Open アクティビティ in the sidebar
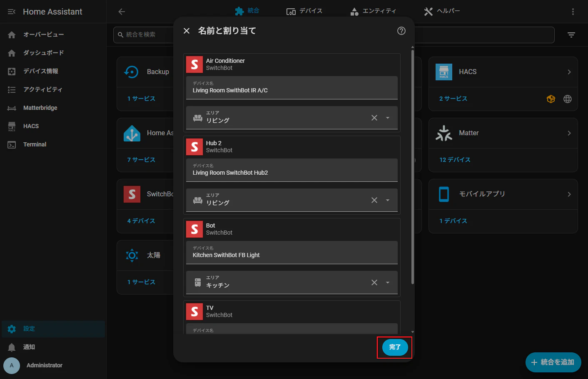The image size is (588, 379). 53,89
